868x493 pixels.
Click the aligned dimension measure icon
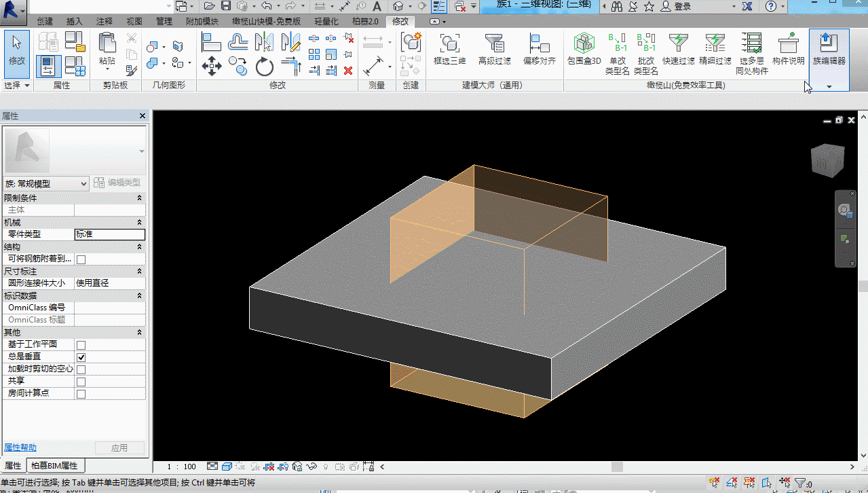pos(373,66)
